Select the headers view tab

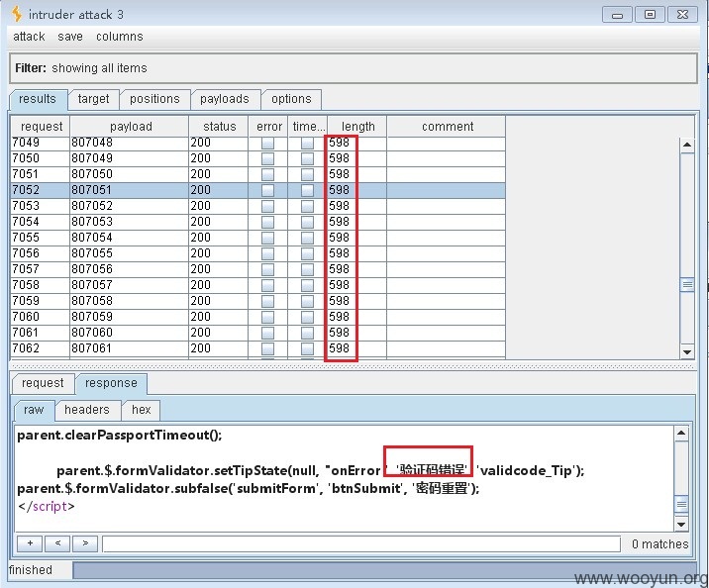pyautogui.click(x=87, y=410)
